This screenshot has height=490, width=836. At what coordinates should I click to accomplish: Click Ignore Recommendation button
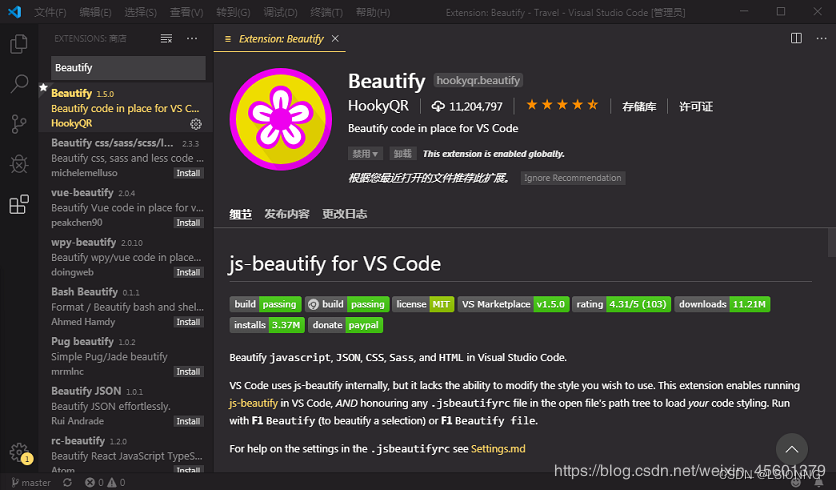click(x=573, y=178)
